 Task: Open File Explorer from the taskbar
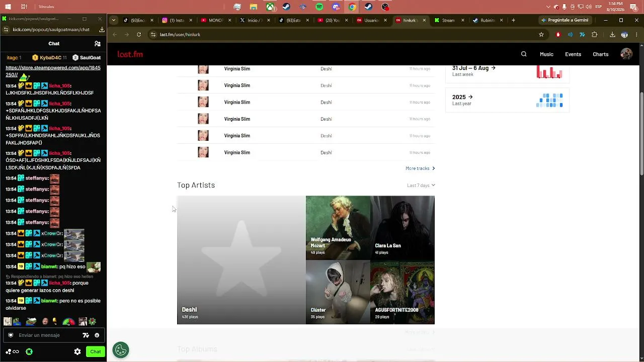pyautogui.click(x=254, y=7)
